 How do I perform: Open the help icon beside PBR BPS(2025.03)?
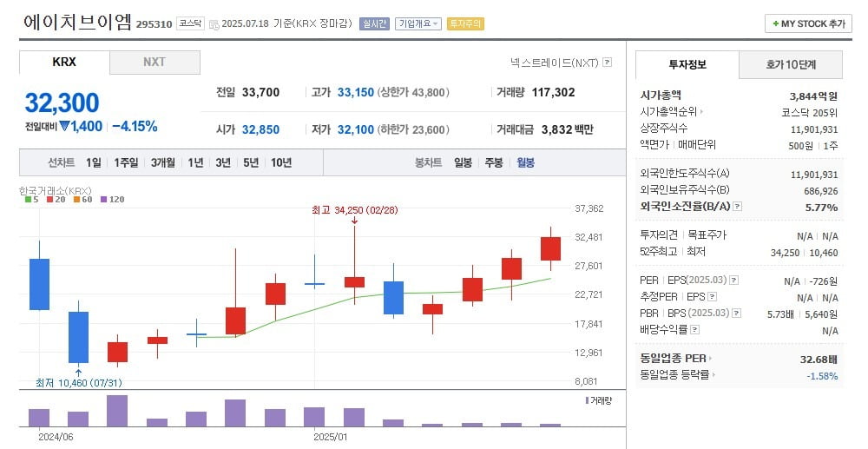(x=737, y=314)
